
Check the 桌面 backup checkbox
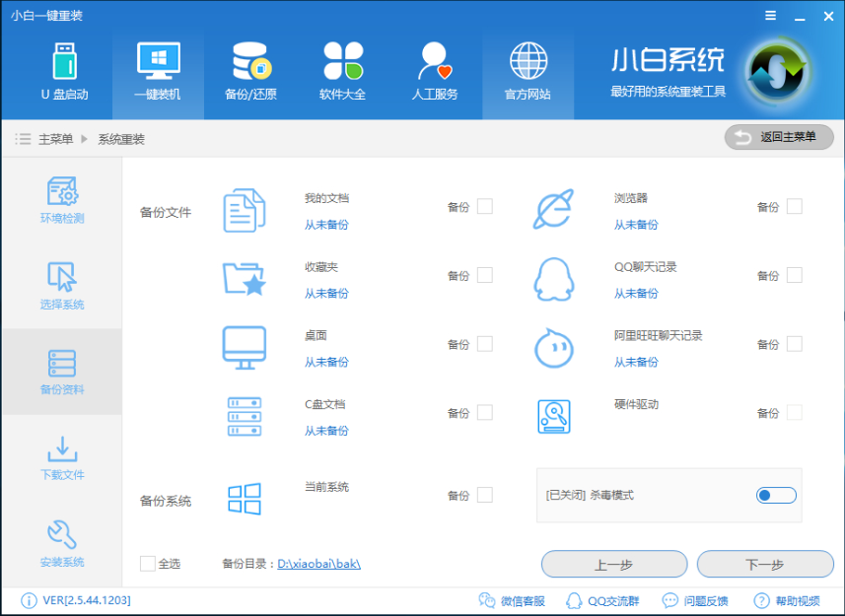coord(485,344)
